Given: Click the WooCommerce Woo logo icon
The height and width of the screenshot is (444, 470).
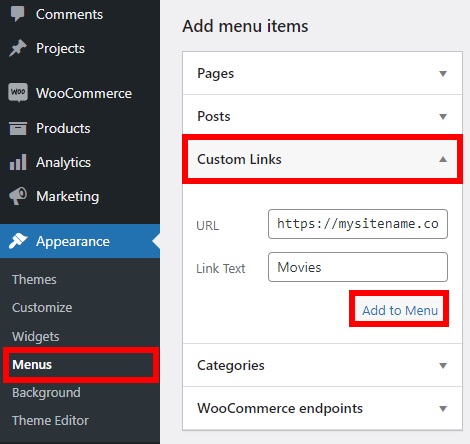Looking at the screenshot, I should tap(18, 92).
